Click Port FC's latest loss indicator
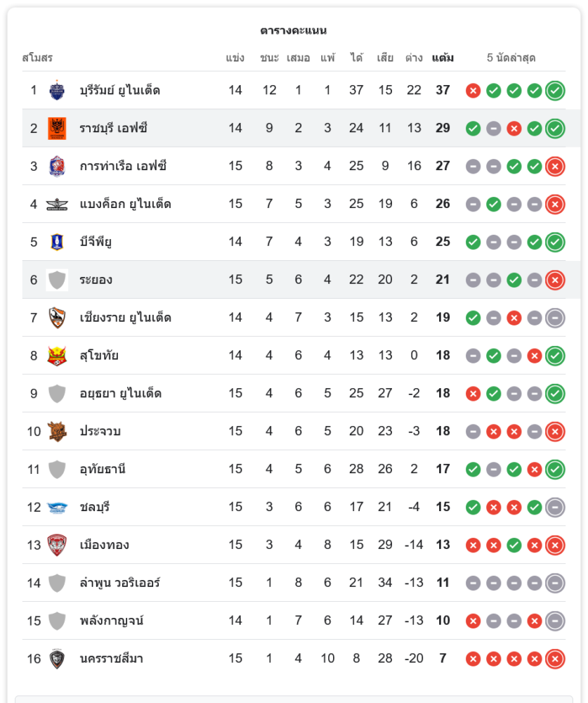The width and height of the screenshot is (588, 703). (x=555, y=167)
